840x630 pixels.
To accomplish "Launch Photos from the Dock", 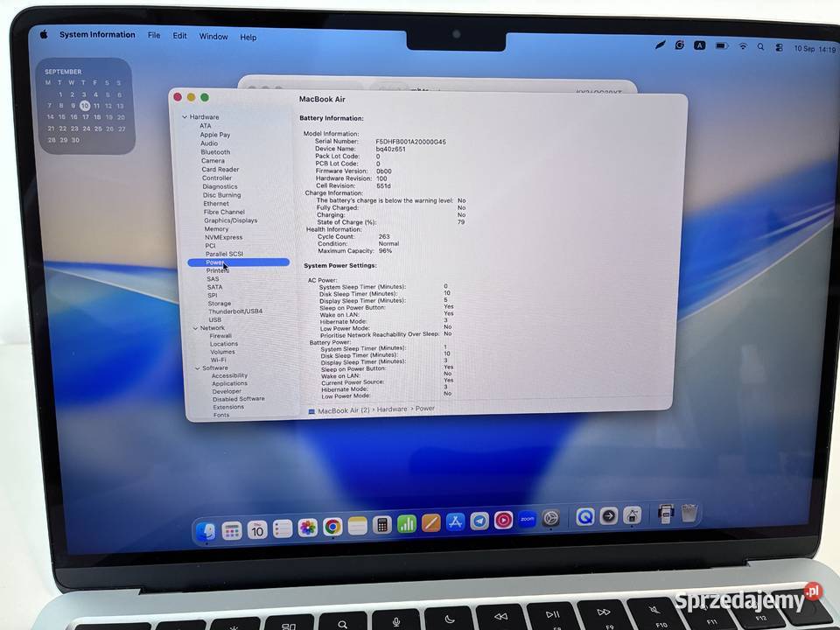I will tap(307, 528).
